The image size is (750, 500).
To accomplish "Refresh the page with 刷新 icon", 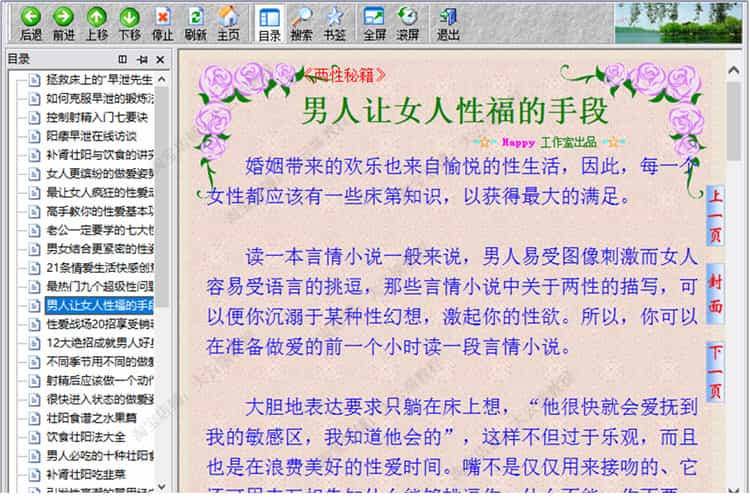I will pyautogui.click(x=195, y=17).
